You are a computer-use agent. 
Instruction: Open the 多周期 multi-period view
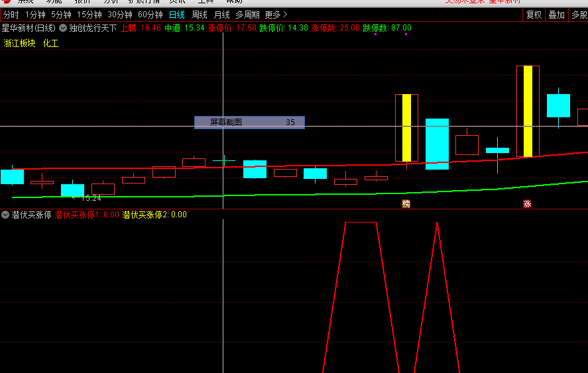coord(247,15)
